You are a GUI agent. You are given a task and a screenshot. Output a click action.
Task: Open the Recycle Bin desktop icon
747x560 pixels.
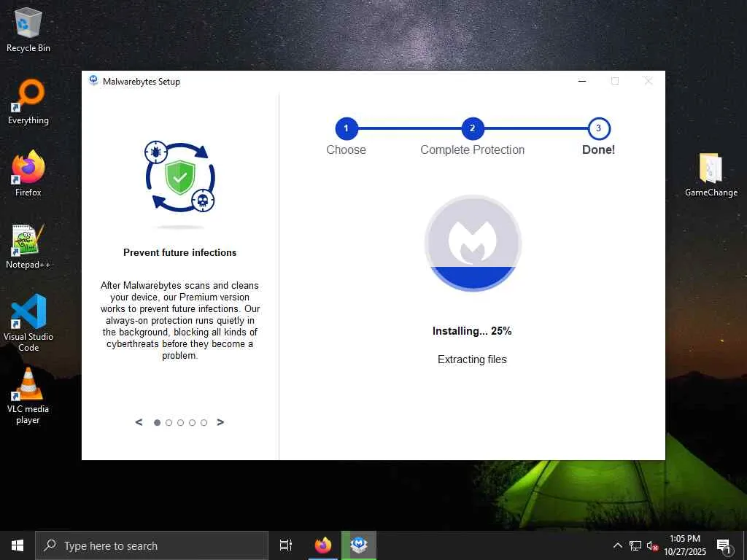(x=28, y=29)
